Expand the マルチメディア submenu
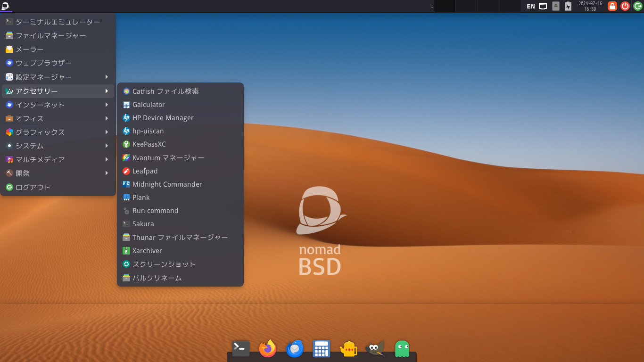 pos(58,159)
